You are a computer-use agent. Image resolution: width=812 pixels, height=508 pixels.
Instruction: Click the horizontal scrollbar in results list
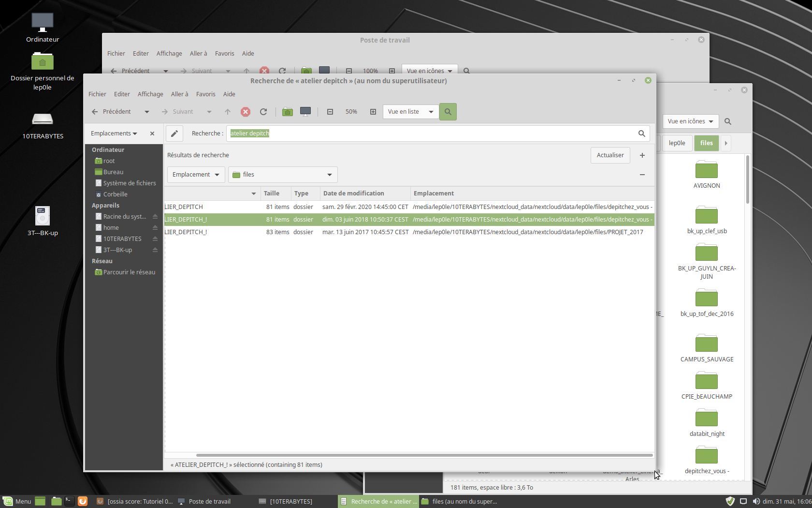pyautogui.click(x=424, y=455)
